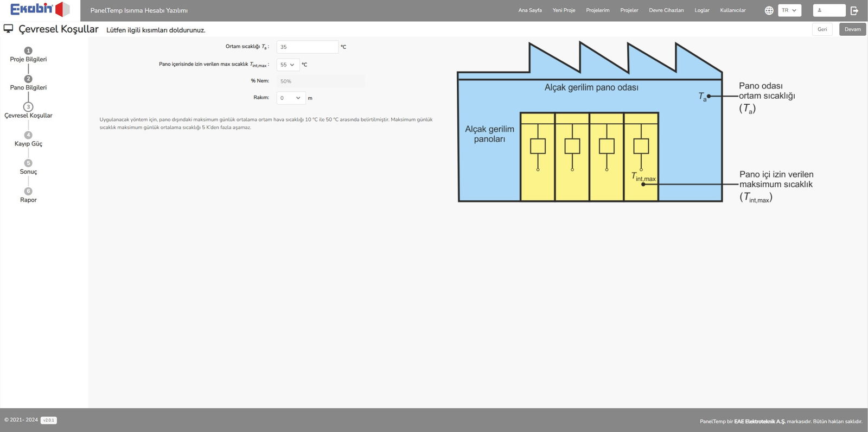Screen dimensions: 868x432
Task: Click step 2 circle for Pano Bilgileri
Action: (x=28, y=79)
